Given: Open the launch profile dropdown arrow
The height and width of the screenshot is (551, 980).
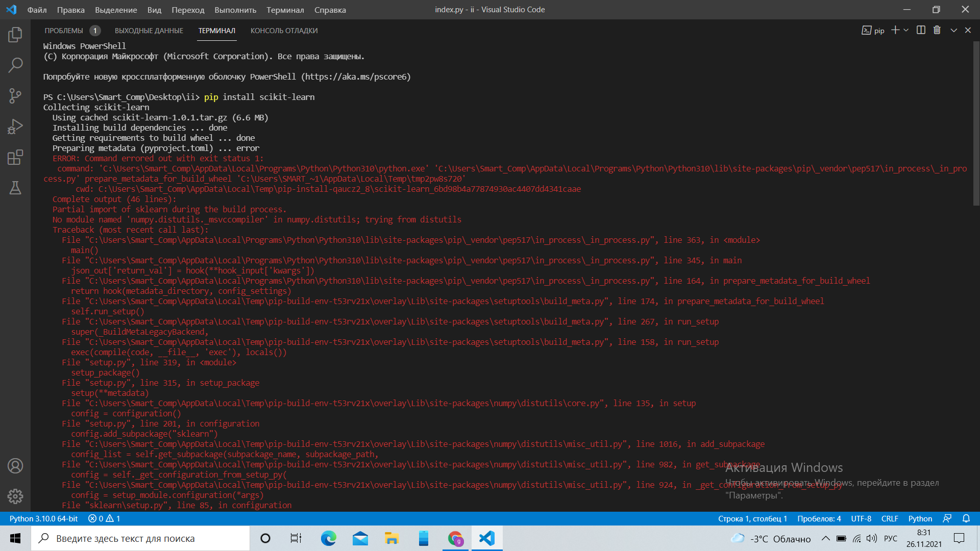Looking at the screenshot, I should click(906, 30).
